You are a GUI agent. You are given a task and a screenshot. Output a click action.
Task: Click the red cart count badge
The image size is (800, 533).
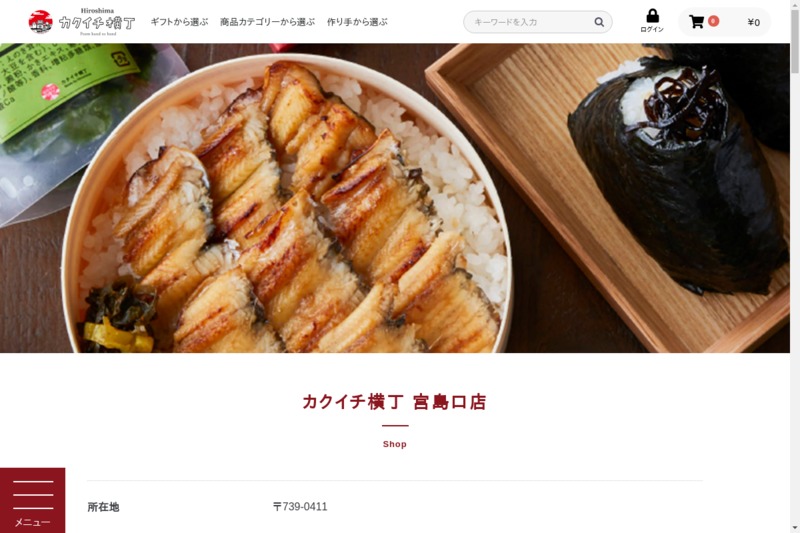[713, 21]
